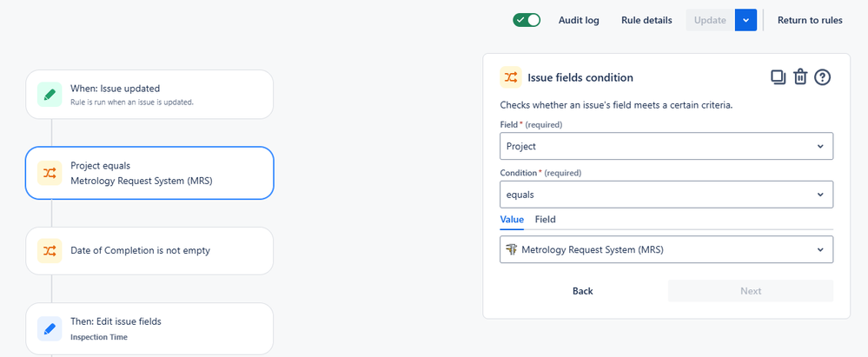Expand the Field dropdown showing Project

coord(666,146)
